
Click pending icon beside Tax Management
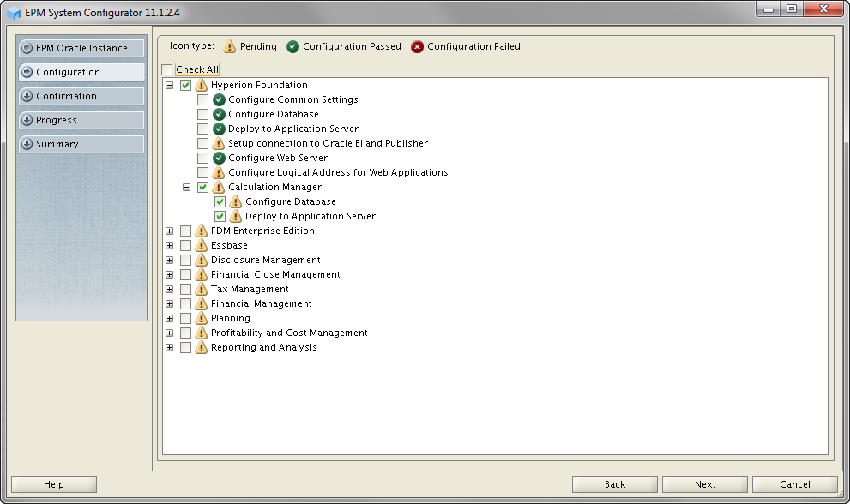[x=201, y=290]
